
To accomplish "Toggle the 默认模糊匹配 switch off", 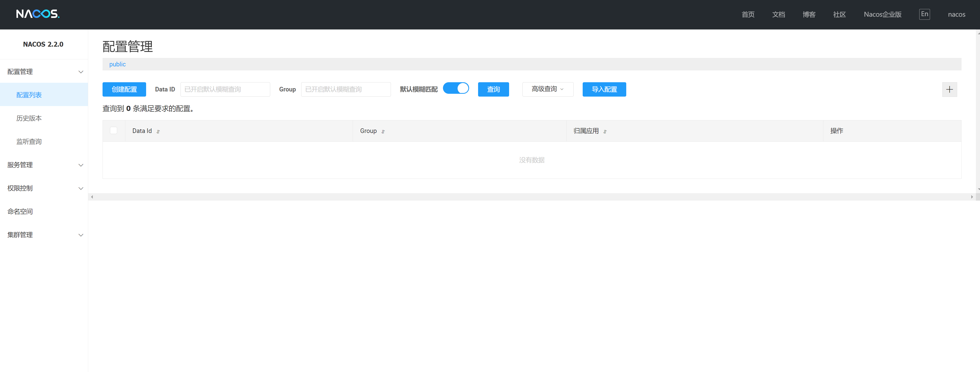I will (x=456, y=89).
